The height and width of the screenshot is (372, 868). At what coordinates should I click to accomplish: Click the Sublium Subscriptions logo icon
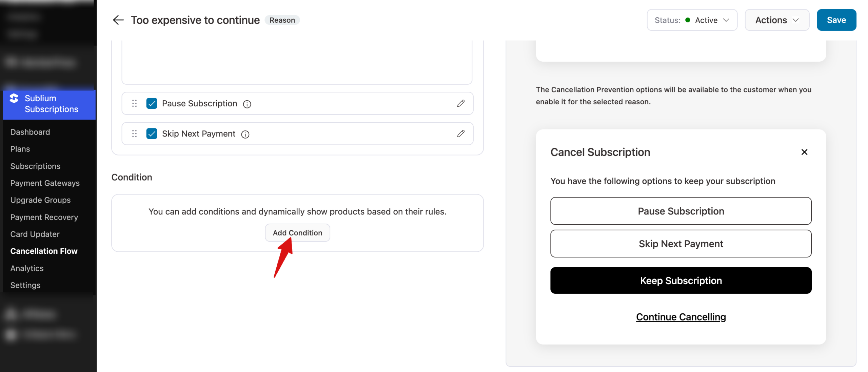coord(14,98)
